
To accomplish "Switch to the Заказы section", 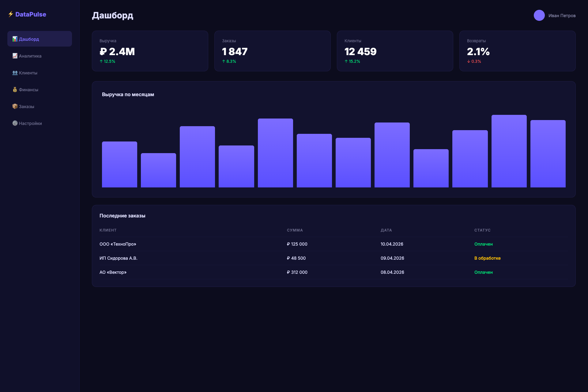I will click(26, 106).
